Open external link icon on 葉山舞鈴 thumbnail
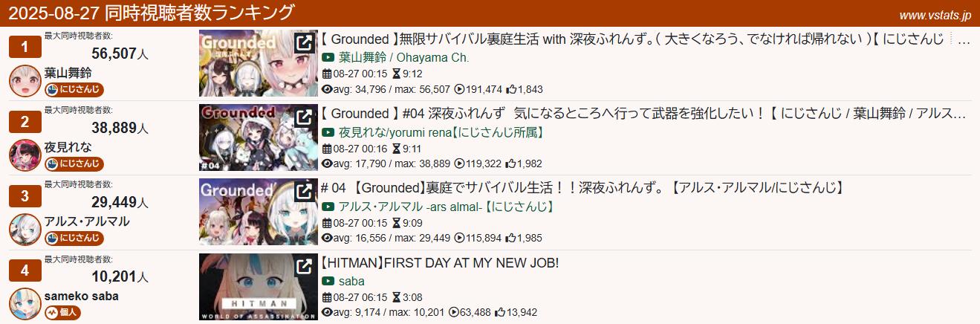The height and width of the screenshot is (324, 980). [304, 42]
